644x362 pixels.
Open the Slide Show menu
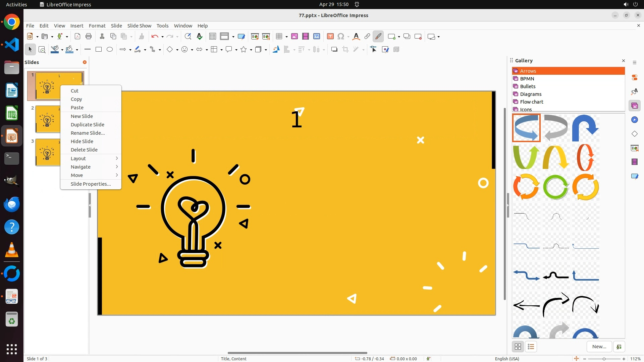tap(139, 26)
